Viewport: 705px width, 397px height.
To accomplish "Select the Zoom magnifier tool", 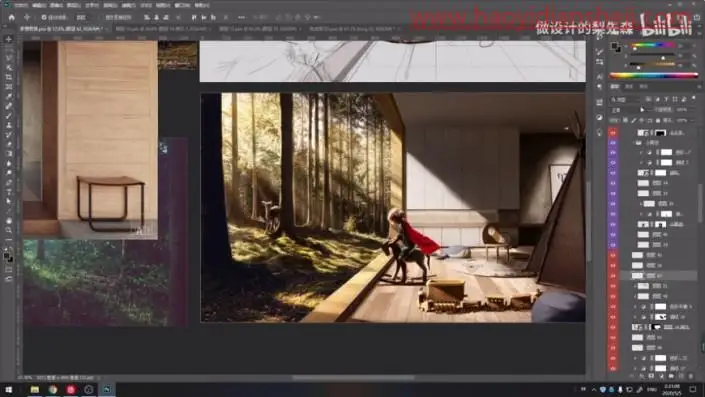I will [x=9, y=230].
